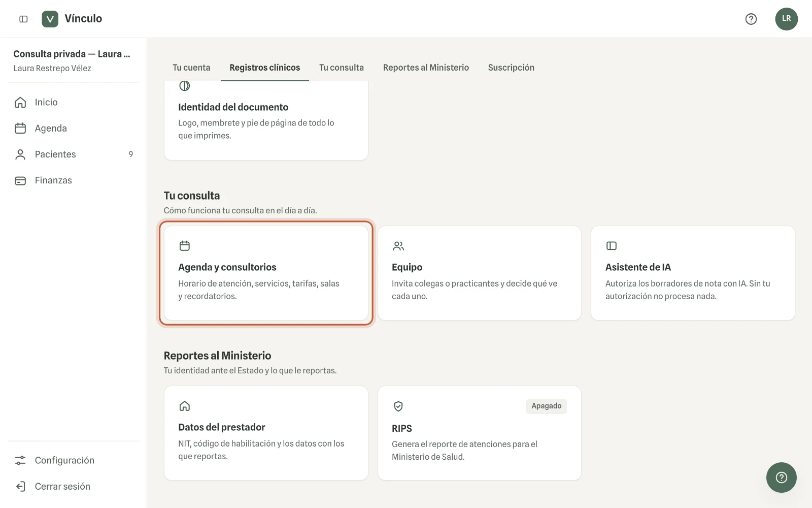
Task: Go to Finanzas in the sidebar
Action: click(x=74, y=180)
